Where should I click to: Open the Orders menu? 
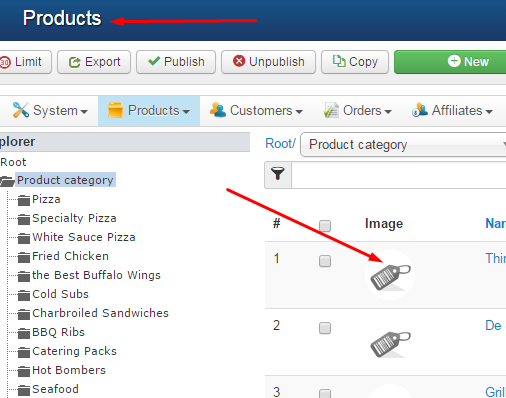click(x=357, y=111)
